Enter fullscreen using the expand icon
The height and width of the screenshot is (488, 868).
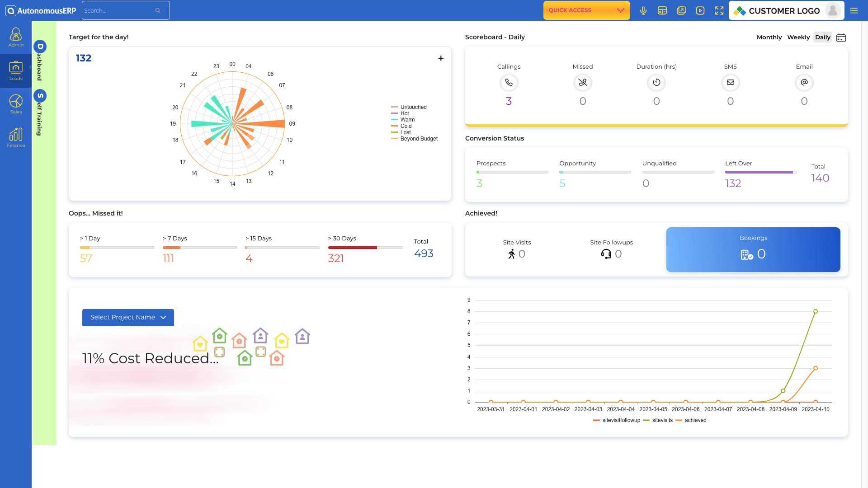coord(719,10)
